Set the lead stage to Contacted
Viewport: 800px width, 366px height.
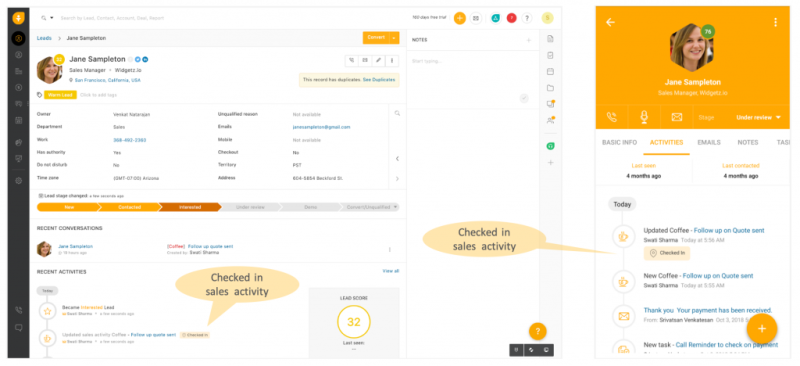tap(130, 207)
